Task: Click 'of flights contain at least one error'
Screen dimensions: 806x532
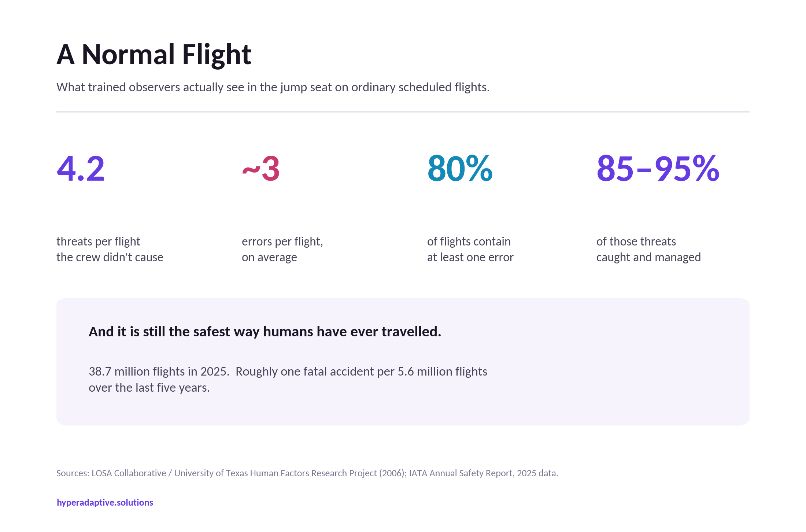Action: coord(470,250)
